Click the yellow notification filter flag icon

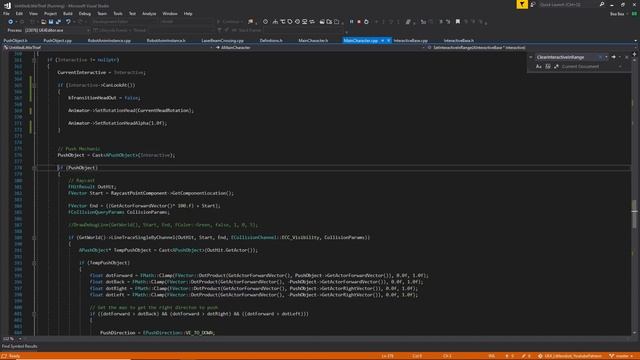(522, 4)
